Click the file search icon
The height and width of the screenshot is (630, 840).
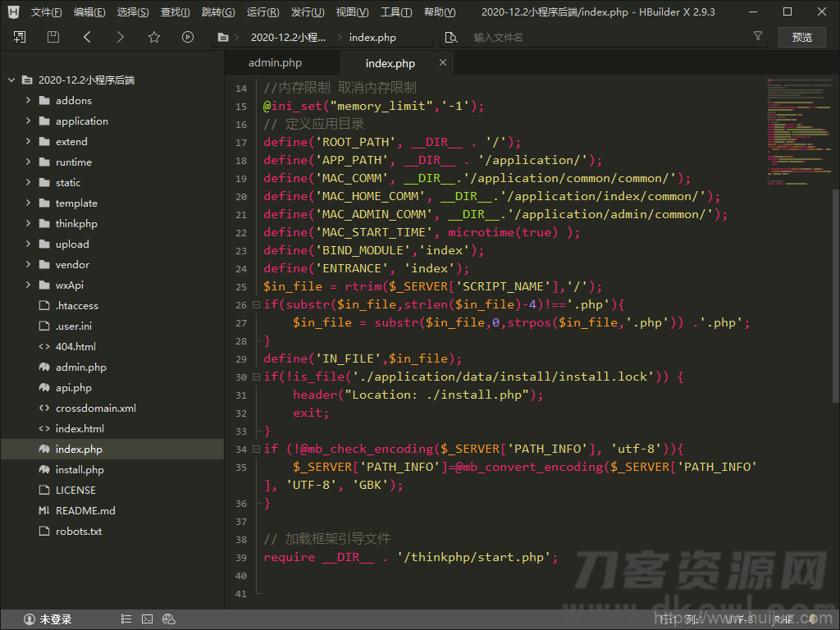coord(451,38)
